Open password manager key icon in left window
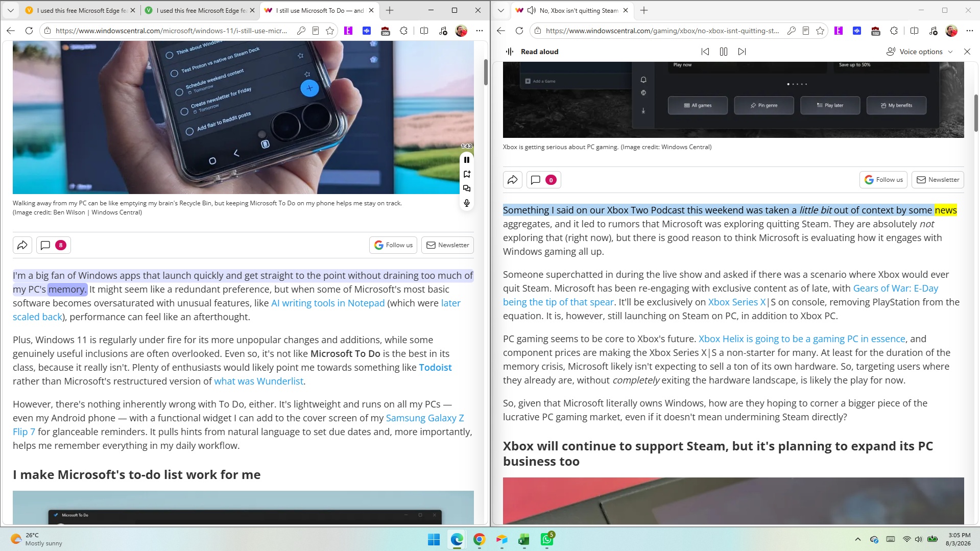Screen dimensions: 980x551 [301, 31]
